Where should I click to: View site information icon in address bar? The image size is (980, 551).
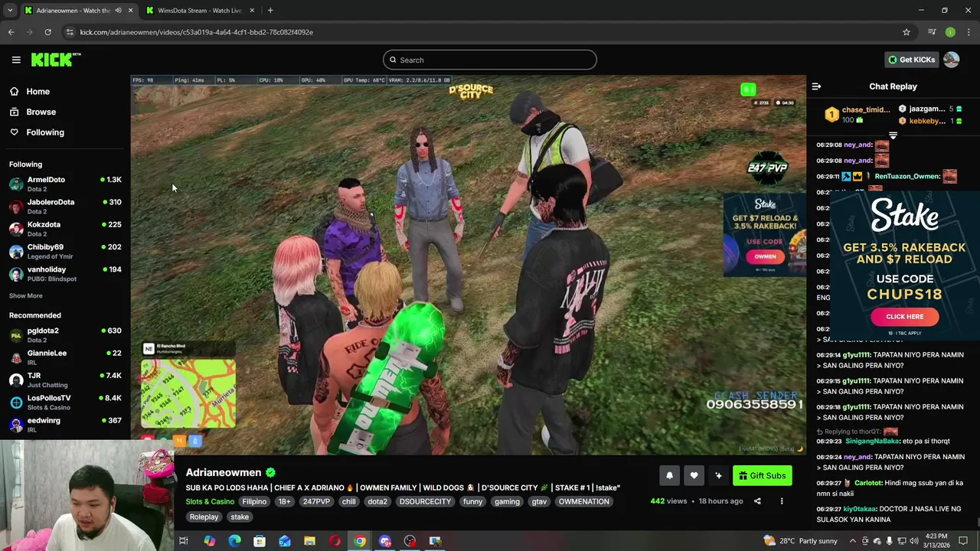[x=70, y=32]
